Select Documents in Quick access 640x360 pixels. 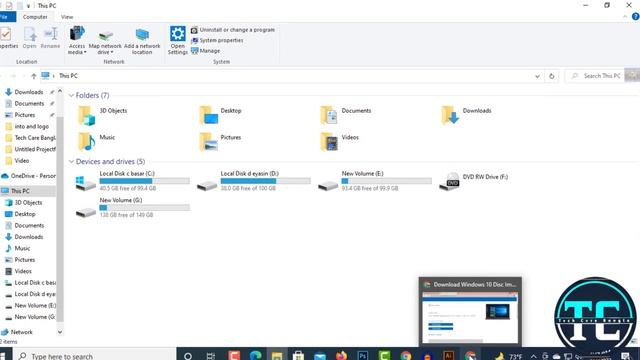(x=29, y=104)
